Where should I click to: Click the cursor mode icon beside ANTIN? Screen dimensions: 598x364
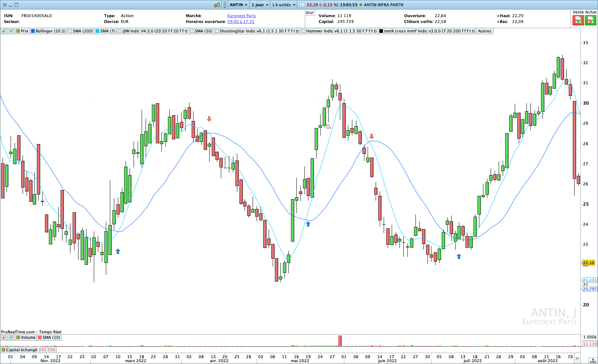coord(225,5)
